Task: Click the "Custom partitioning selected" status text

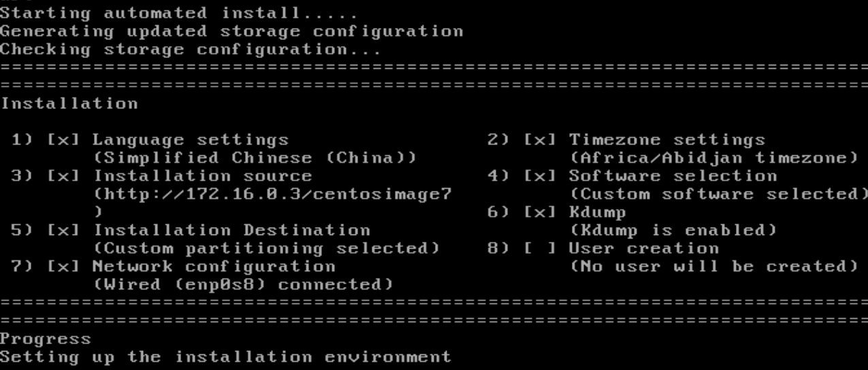Action: 266,248
